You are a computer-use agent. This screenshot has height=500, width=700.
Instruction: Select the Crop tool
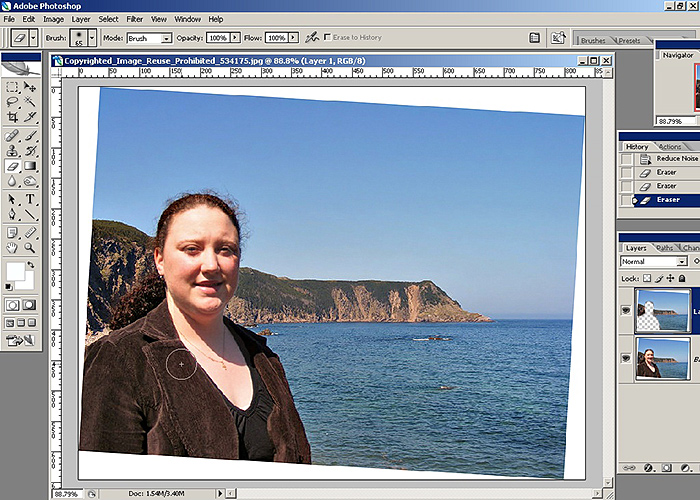point(12,117)
